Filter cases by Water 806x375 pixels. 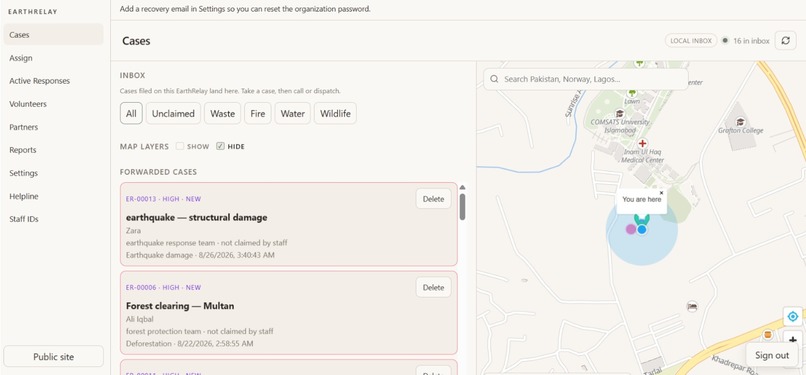(292, 114)
